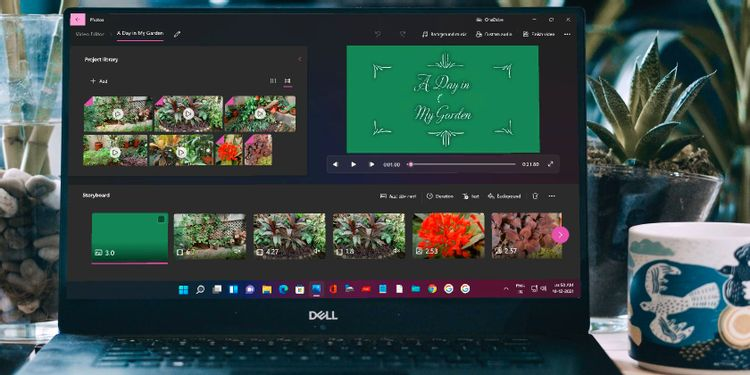The height and width of the screenshot is (375, 750).
Task: Step forward one frame in preview
Action: point(372,165)
